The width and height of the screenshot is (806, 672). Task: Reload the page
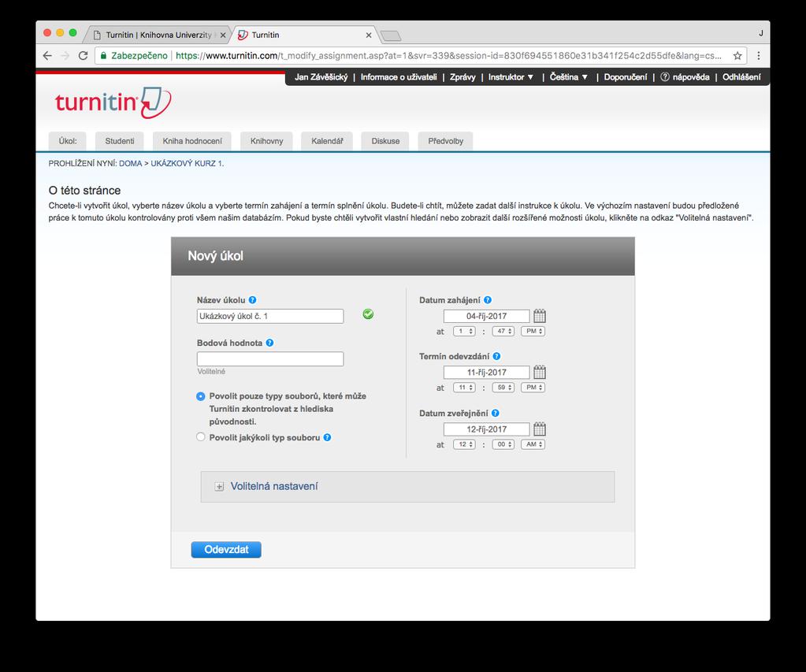(x=83, y=55)
